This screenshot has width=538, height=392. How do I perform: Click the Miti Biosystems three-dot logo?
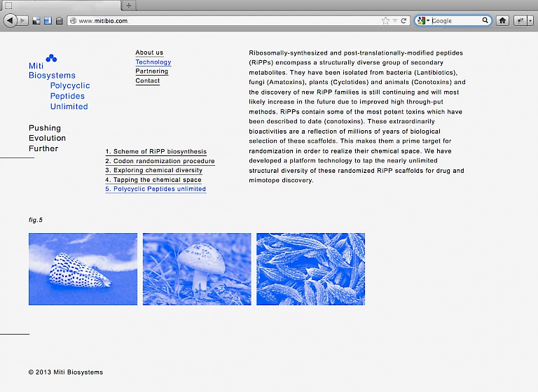[x=51, y=58]
